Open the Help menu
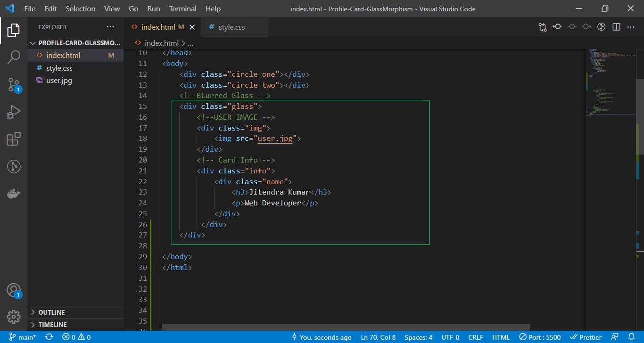The image size is (644, 343). coord(213,9)
